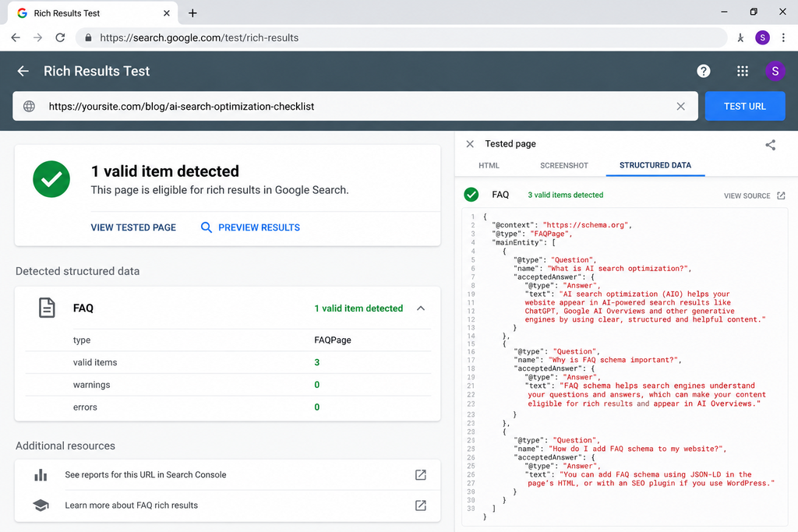Open the Google apps grid icon

[743, 71]
